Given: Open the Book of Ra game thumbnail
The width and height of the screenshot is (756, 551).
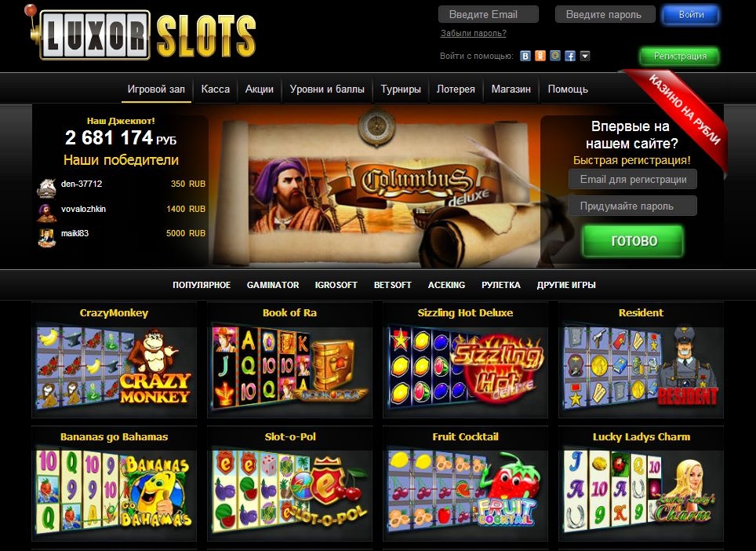Looking at the screenshot, I should click(x=289, y=360).
